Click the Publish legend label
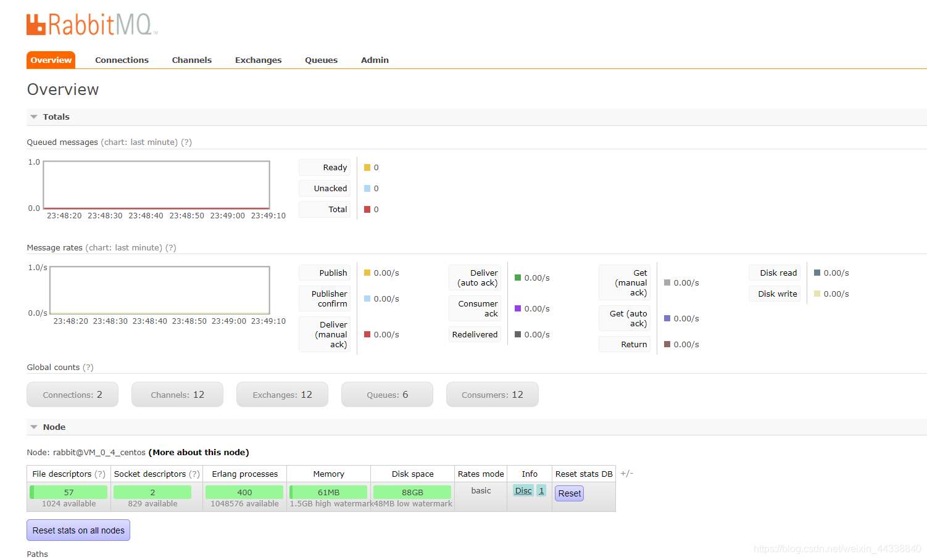 coord(325,273)
